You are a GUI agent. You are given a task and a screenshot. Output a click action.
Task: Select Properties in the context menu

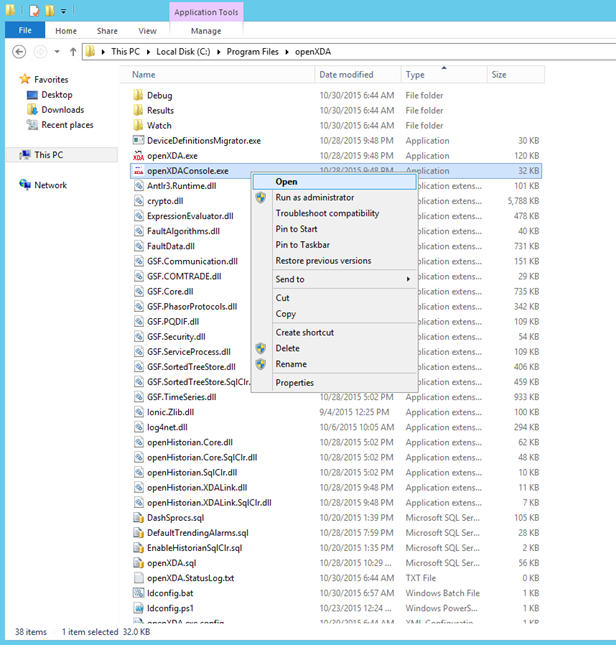coord(294,382)
